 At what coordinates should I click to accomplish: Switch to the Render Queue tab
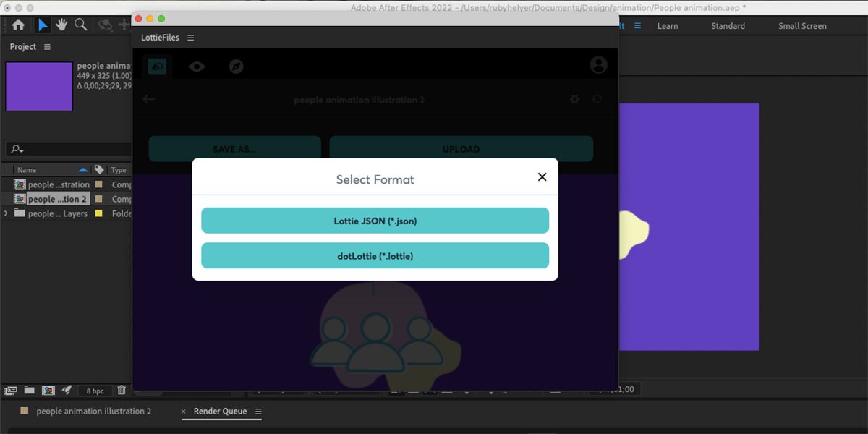pos(220,411)
